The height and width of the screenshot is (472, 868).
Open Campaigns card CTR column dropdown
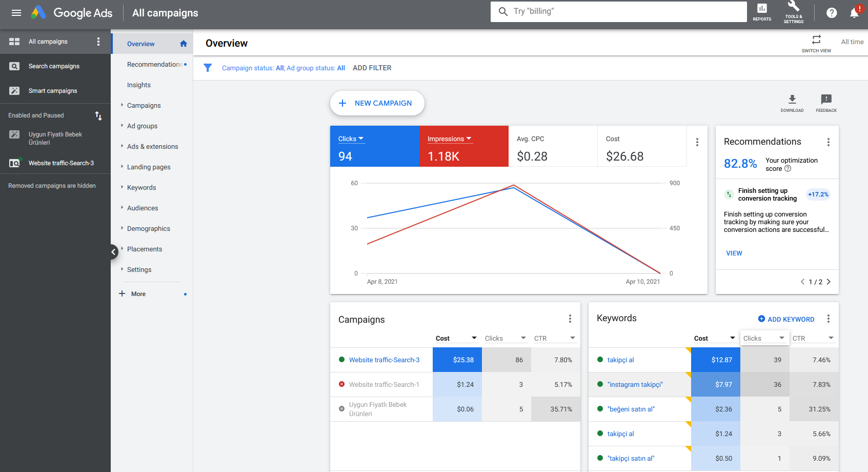point(555,338)
